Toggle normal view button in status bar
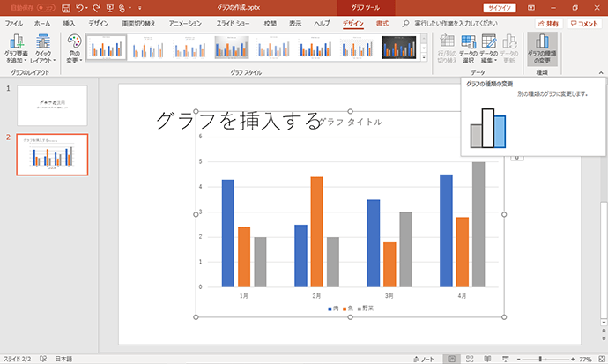This screenshot has height=364, width=608. pos(451,359)
